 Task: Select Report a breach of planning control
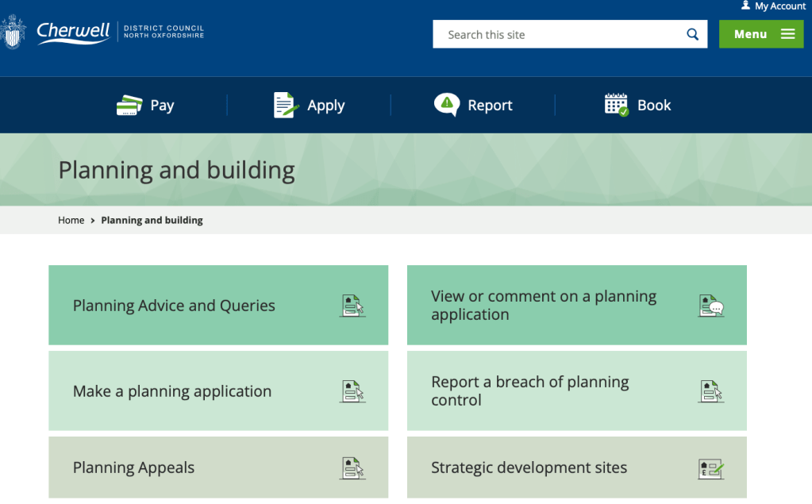click(x=529, y=391)
